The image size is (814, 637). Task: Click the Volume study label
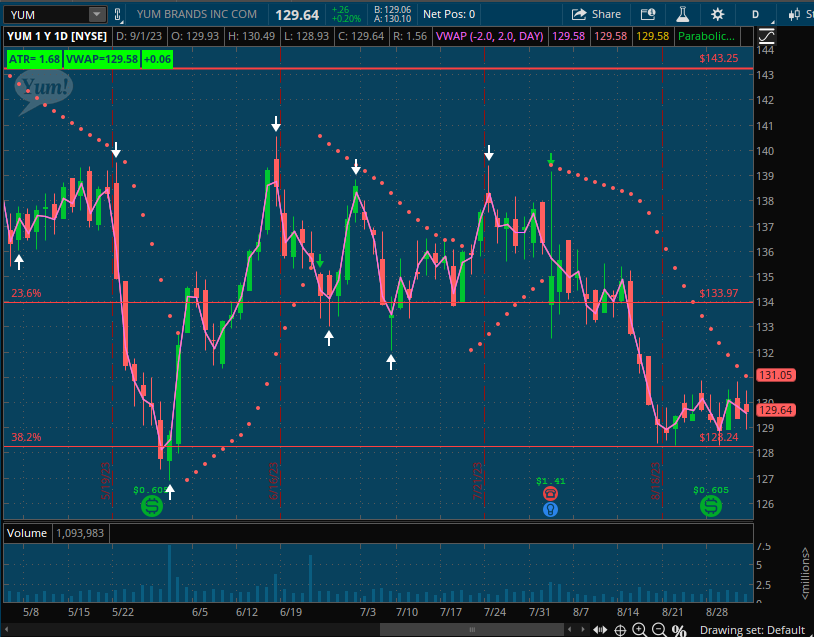click(x=27, y=533)
